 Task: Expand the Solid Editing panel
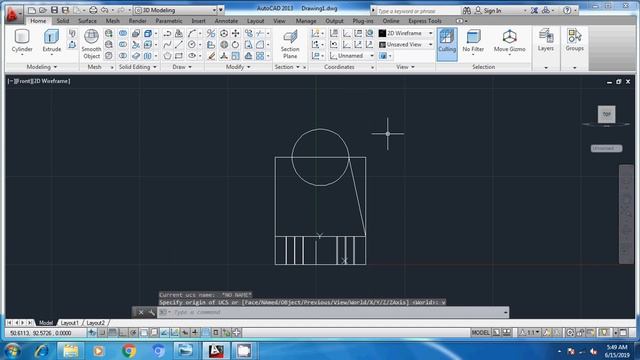coord(138,67)
